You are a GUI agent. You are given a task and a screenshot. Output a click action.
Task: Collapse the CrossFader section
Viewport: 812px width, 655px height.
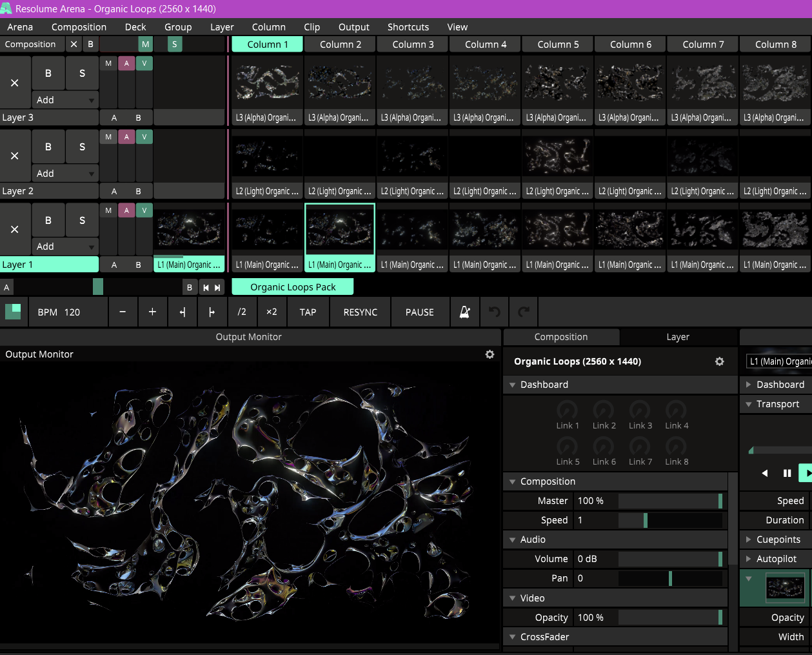click(512, 637)
